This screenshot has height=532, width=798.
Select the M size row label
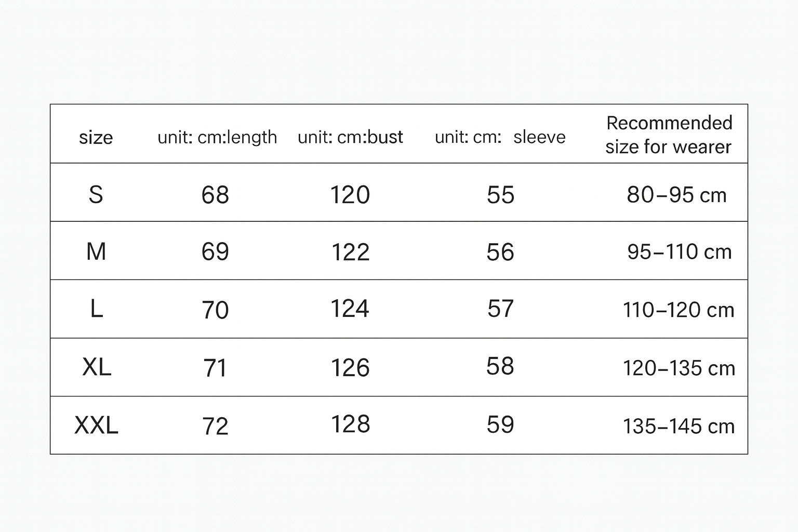pyautogui.click(x=96, y=252)
